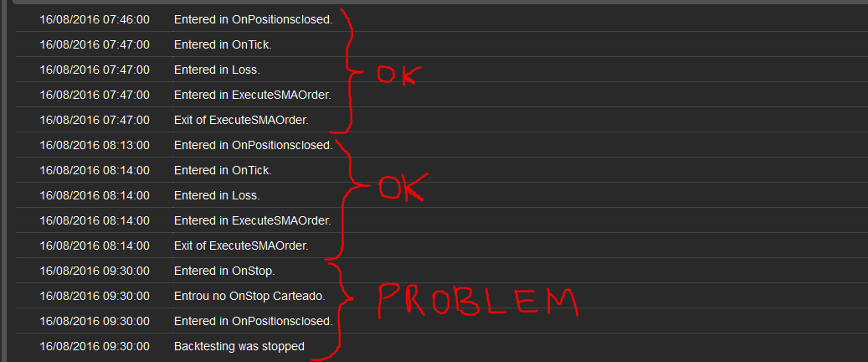Select the 08:14:00 Entered in ExecuteSMAOrder row
Viewport: 868px width, 362px height.
tap(442, 220)
